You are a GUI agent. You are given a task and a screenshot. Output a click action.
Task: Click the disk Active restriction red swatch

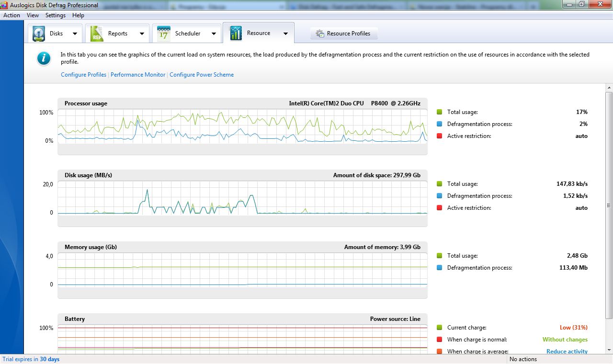[439, 208]
